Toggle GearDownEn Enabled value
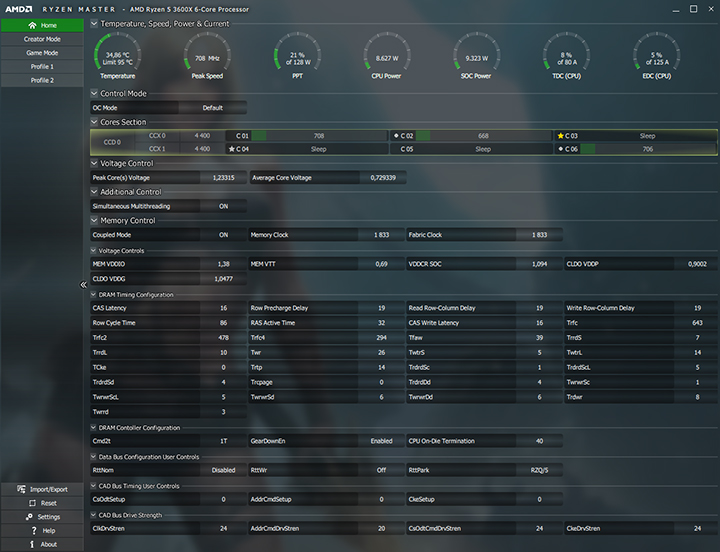720x552 pixels. [x=381, y=441]
